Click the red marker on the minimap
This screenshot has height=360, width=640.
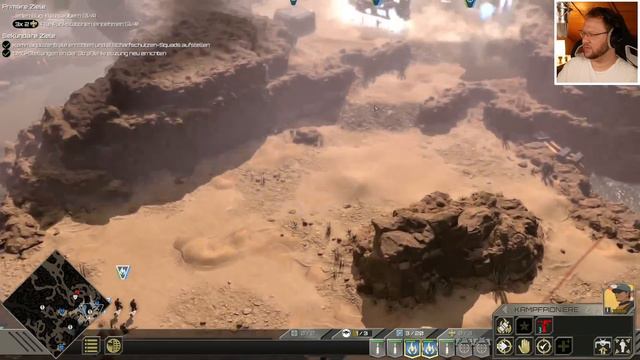click(x=76, y=293)
